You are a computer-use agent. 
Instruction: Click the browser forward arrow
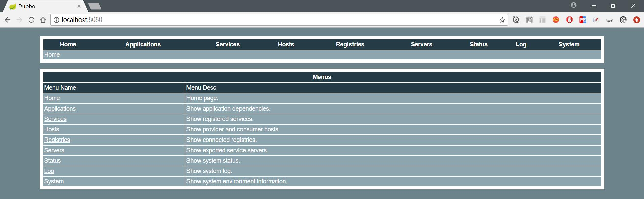[x=19, y=20]
